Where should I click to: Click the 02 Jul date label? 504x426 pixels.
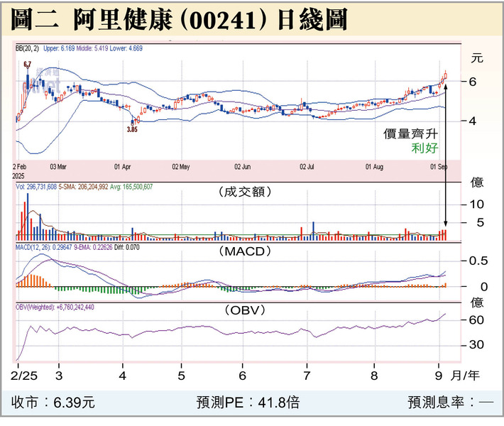[x=307, y=167]
